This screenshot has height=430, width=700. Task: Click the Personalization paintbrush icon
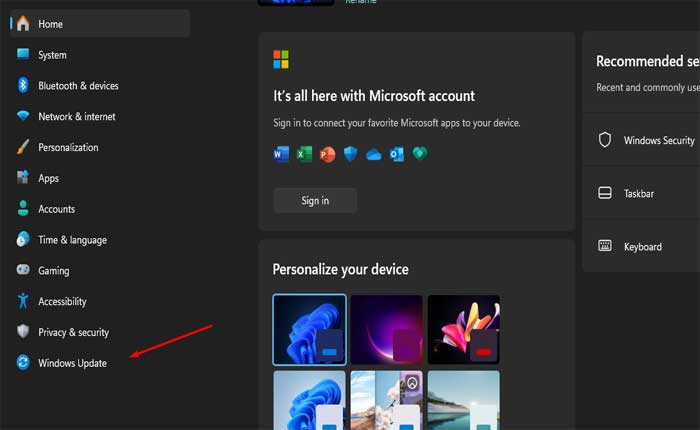(x=23, y=146)
